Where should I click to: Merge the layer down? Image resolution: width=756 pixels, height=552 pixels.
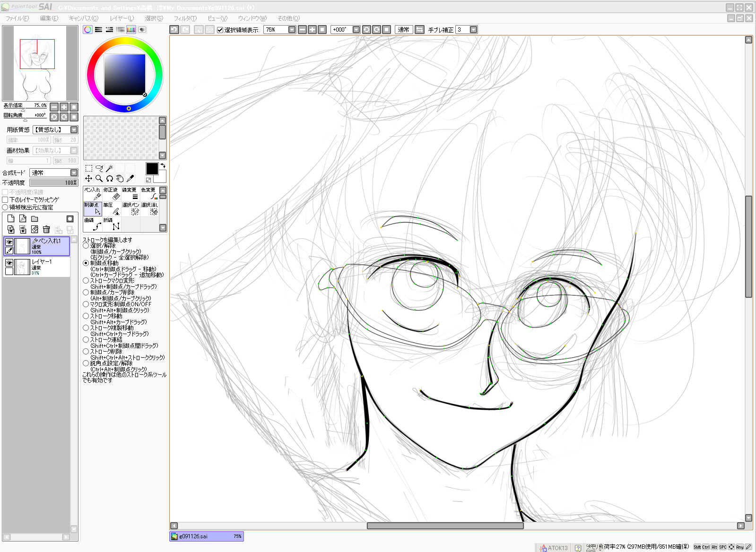tap(11, 229)
